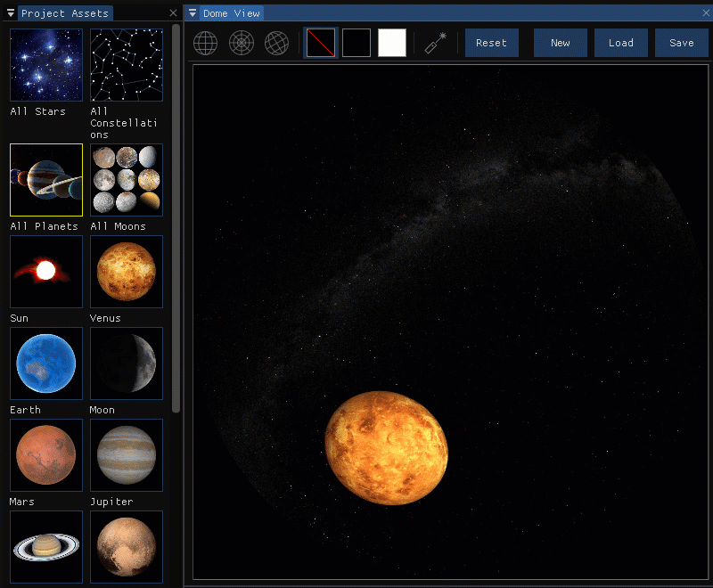Choose the no-background option with red slash
Image resolution: width=713 pixels, height=588 pixels.
tap(321, 43)
